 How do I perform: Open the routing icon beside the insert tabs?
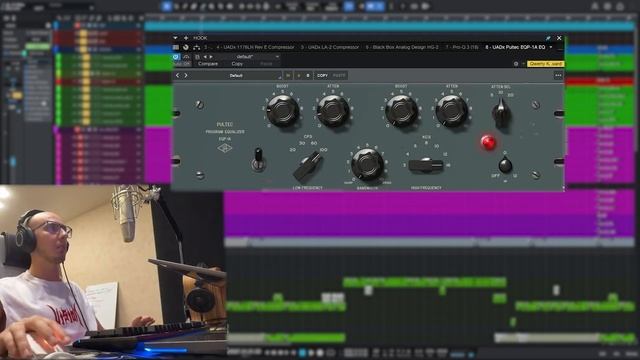196,47
